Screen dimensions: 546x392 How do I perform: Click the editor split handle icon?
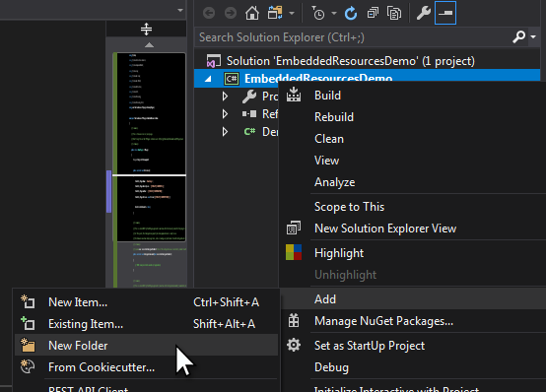point(146,29)
